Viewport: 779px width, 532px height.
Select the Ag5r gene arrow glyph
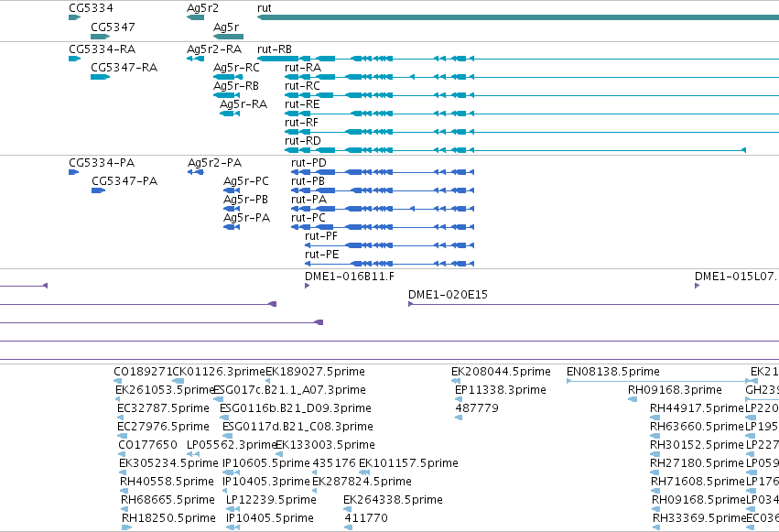(231, 37)
